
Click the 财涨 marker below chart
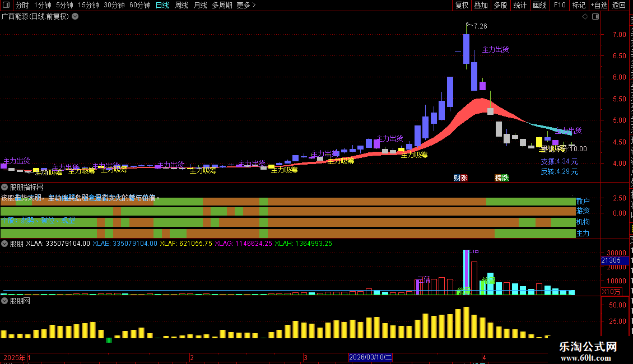click(x=460, y=178)
